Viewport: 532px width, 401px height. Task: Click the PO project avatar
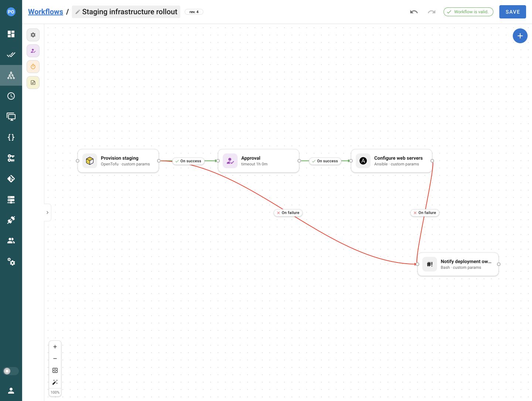coord(11,12)
